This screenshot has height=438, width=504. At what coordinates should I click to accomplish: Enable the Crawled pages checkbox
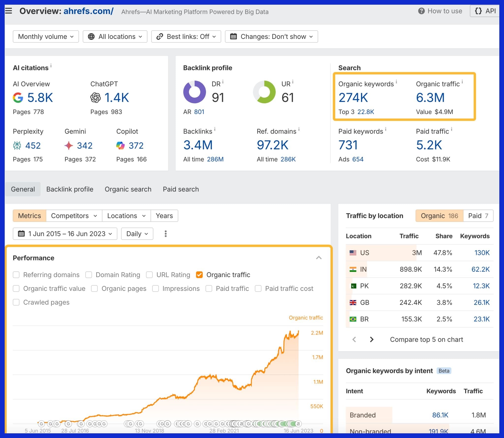pyautogui.click(x=16, y=302)
